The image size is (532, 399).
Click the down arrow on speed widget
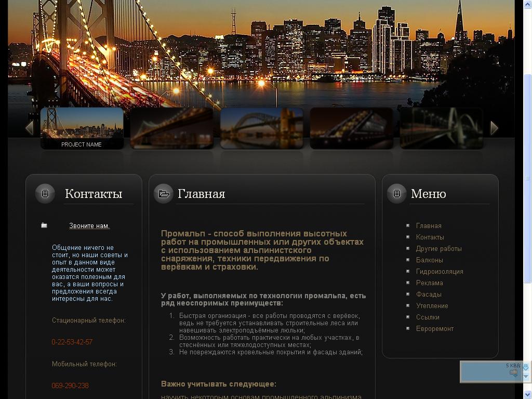coord(526,376)
